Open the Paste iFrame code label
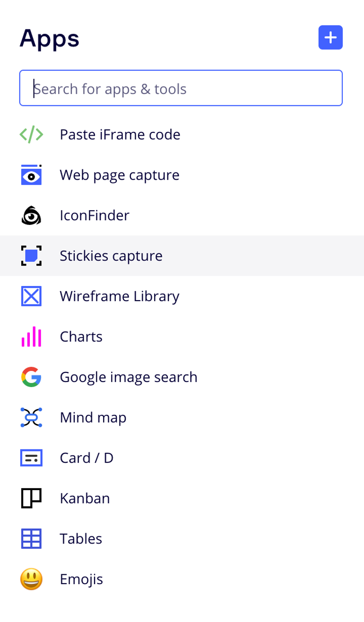Screen dimensions: 364x622 pos(120,135)
